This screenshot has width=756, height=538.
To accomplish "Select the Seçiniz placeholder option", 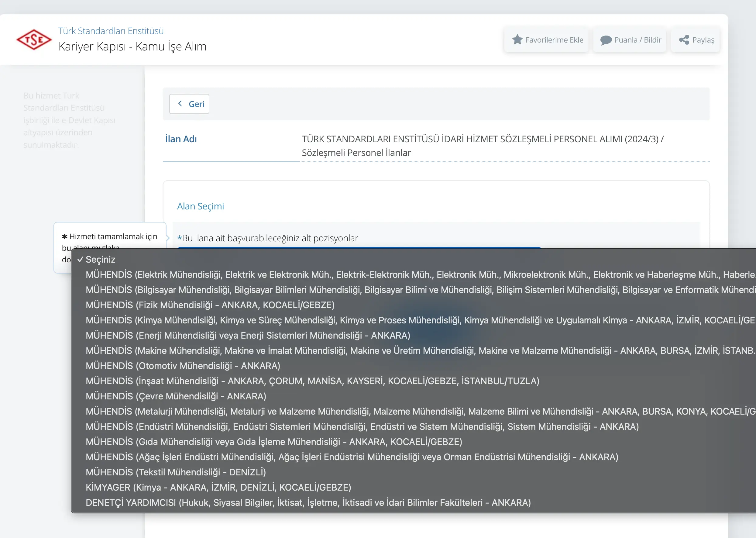I will click(x=413, y=259).
